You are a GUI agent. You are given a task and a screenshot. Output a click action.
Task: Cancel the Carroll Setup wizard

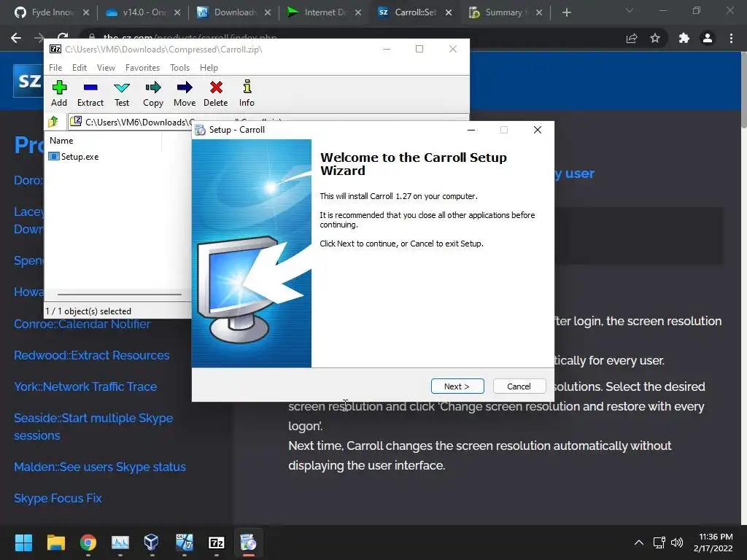[x=519, y=386]
